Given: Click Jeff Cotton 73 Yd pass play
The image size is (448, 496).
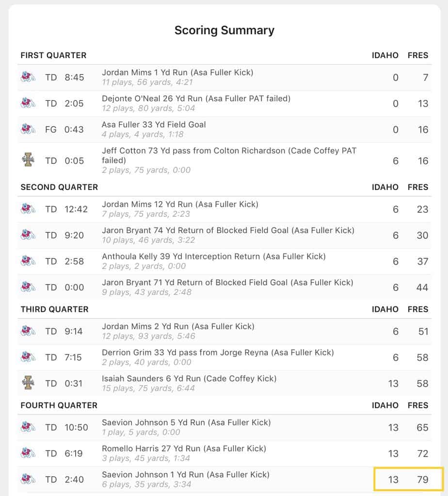Looking at the screenshot, I should pos(229,155).
